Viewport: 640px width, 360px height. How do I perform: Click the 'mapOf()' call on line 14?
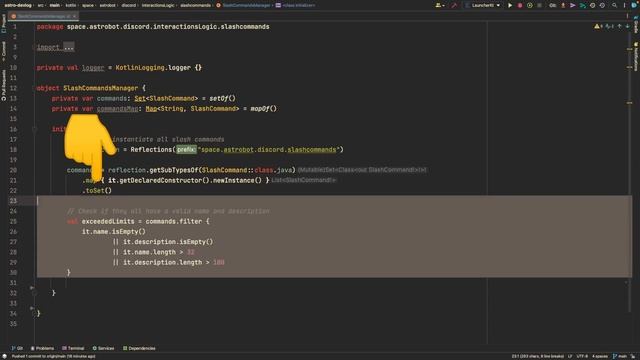pyautogui.click(x=264, y=109)
